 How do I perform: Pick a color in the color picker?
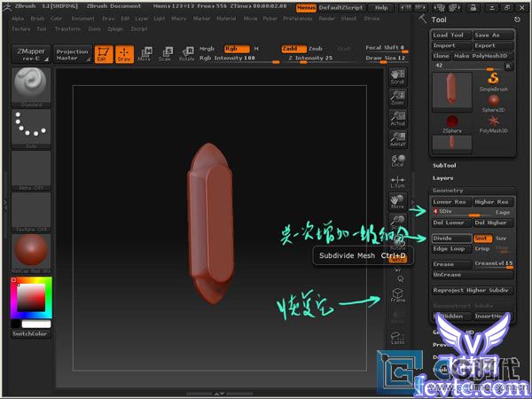point(31,298)
